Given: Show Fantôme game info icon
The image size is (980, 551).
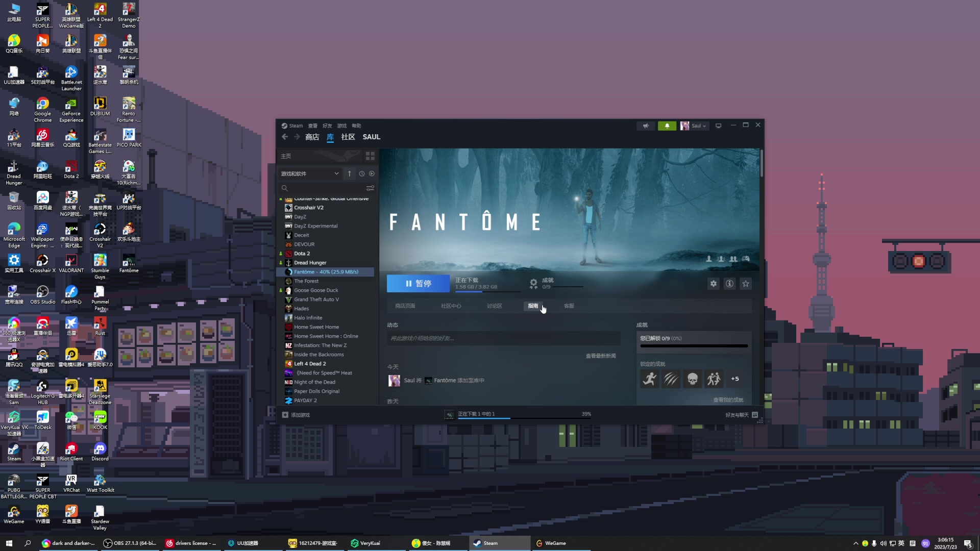Looking at the screenshot, I should pos(730,284).
